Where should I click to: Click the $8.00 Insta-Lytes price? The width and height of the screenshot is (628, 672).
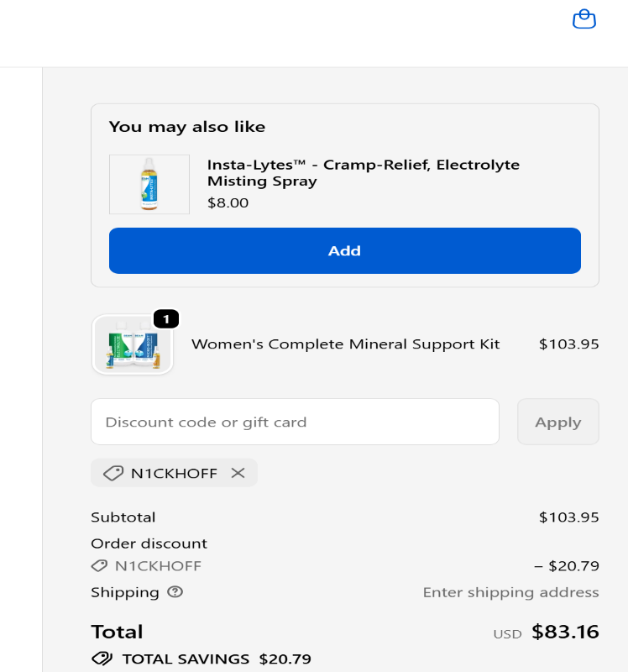pyautogui.click(x=228, y=202)
